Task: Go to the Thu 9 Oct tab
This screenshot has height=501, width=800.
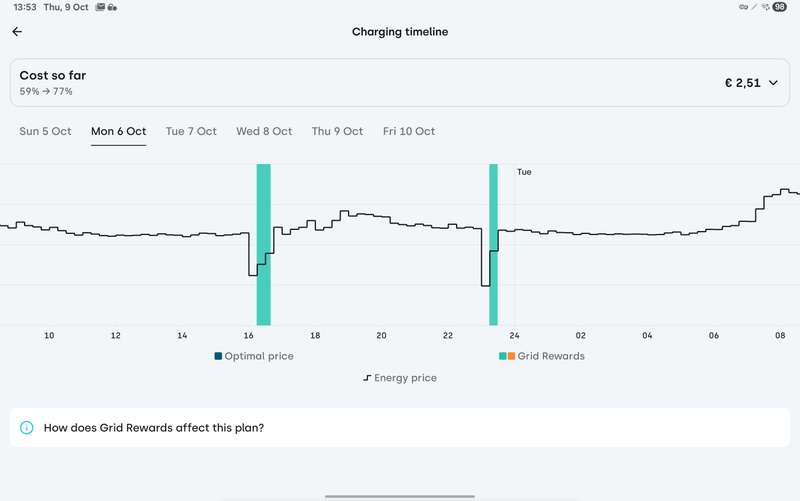Action: pos(337,131)
